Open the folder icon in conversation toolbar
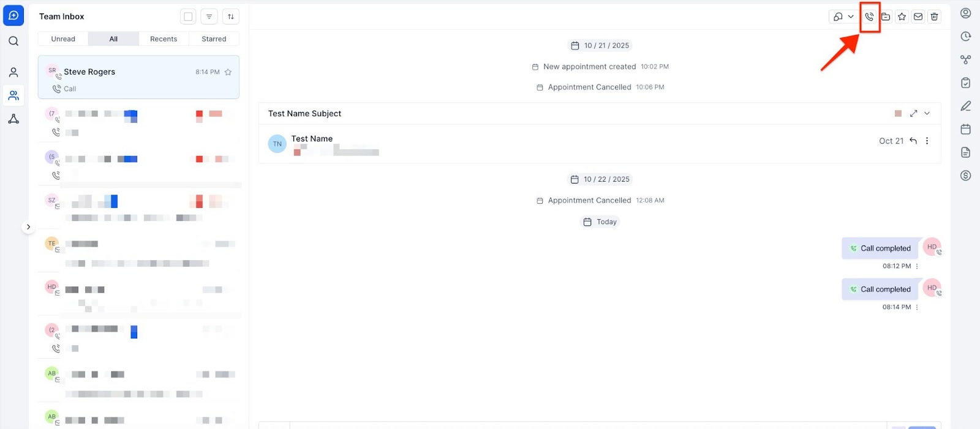The width and height of the screenshot is (980, 429). click(x=886, y=17)
